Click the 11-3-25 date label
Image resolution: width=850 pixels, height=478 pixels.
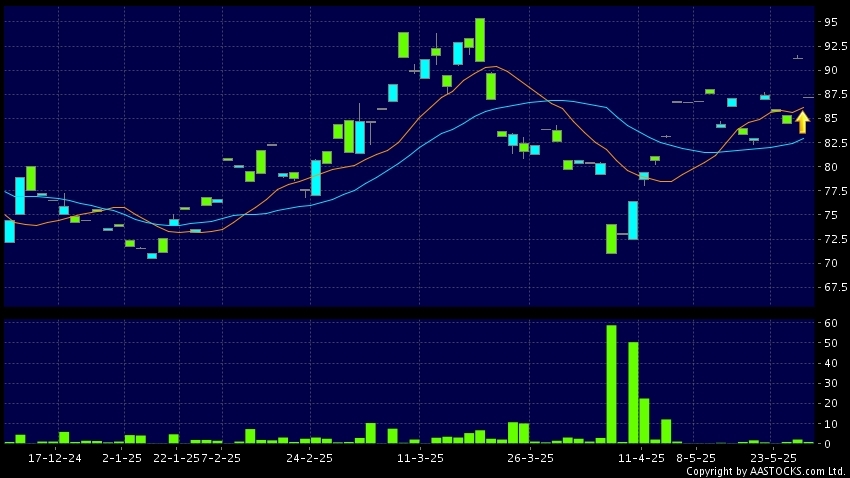pyautogui.click(x=420, y=458)
